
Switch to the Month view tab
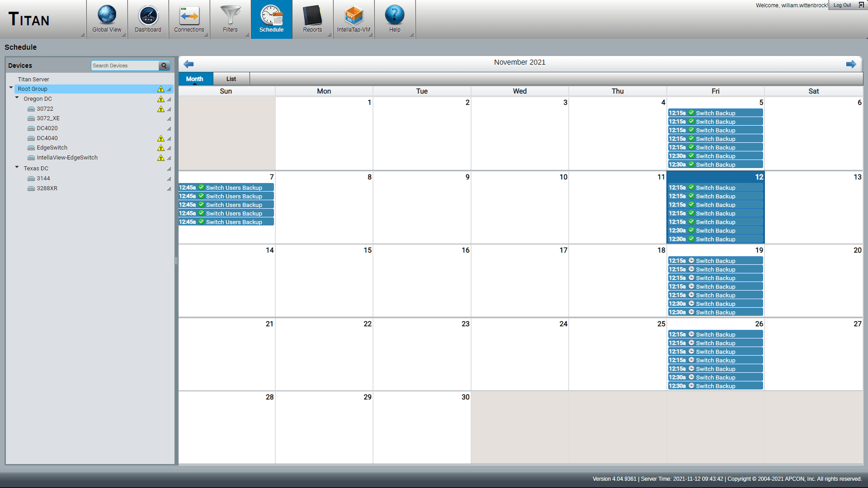[x=195, y=79]
